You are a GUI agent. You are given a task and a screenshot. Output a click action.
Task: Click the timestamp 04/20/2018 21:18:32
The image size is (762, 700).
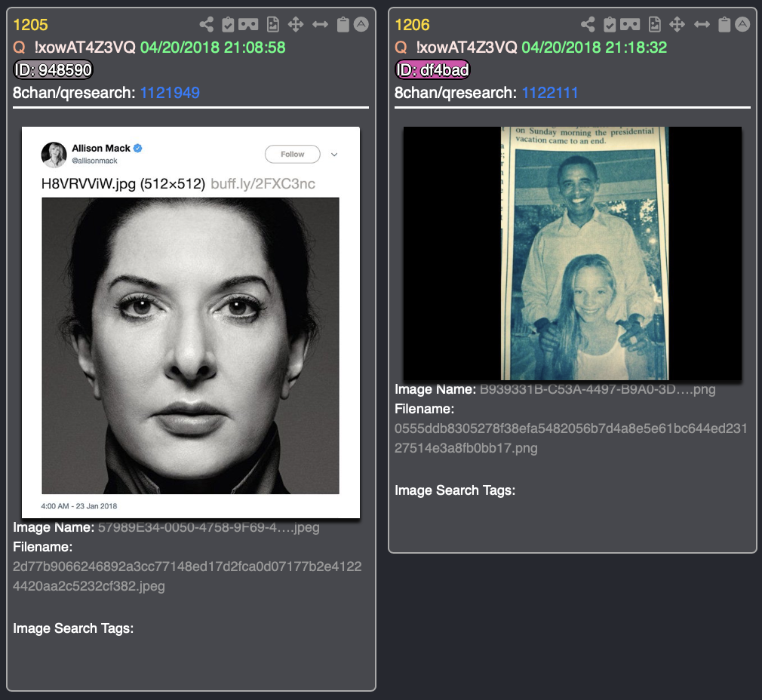pos(595,48)
